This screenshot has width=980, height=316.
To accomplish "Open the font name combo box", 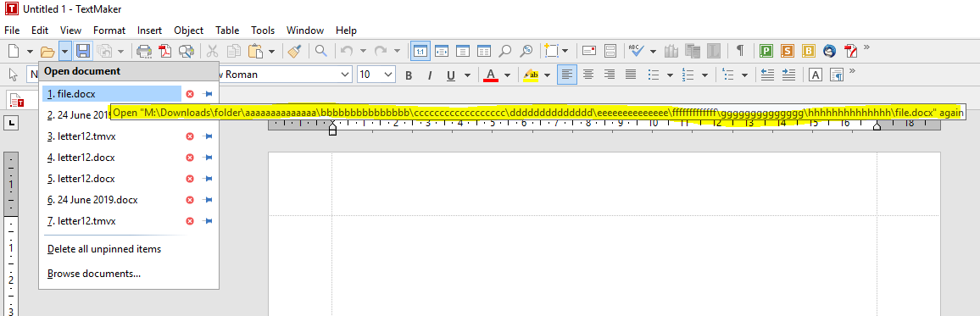I will click(x=286, y=75).
